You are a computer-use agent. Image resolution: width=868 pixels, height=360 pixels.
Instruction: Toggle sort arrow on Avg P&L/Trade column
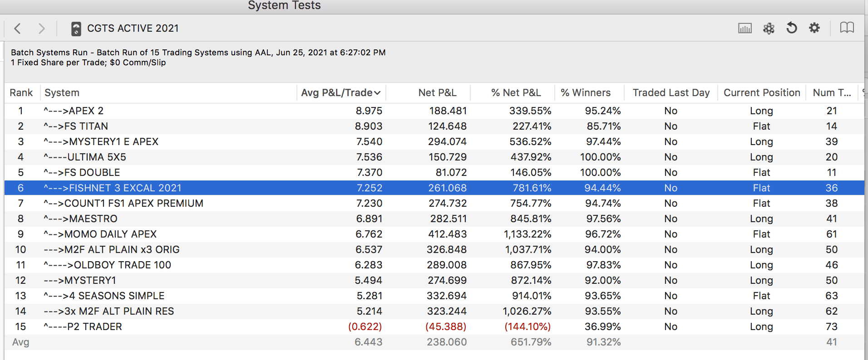pos(377,93)
